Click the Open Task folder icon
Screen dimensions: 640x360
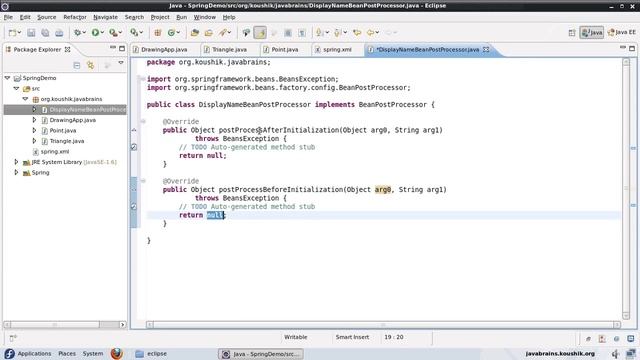tap(209, 33)
